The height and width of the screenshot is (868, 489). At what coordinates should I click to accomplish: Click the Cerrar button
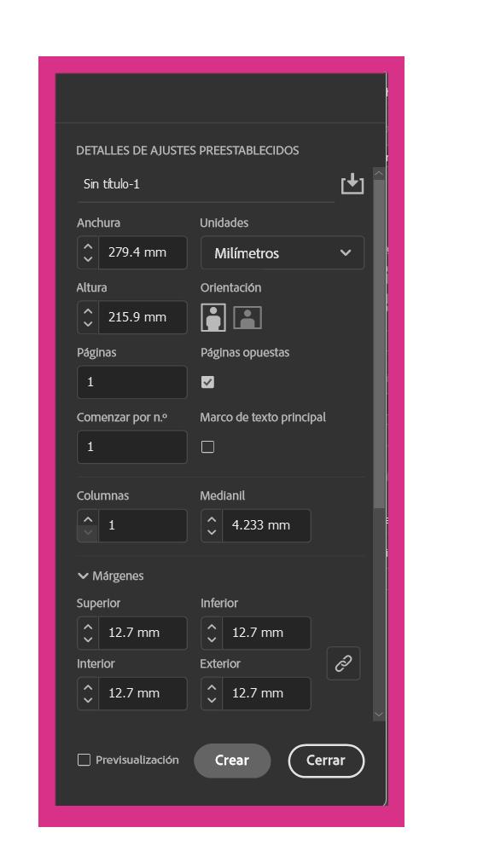point(326,761)
